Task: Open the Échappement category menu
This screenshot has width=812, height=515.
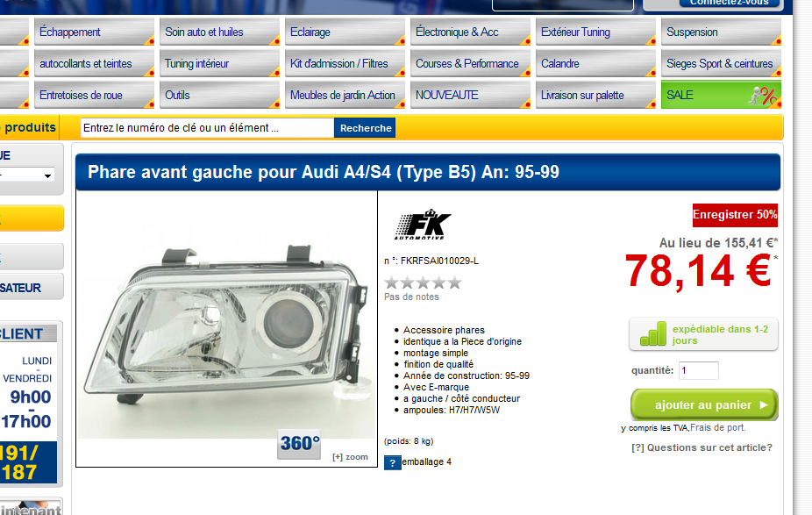Action: (94, 32)
